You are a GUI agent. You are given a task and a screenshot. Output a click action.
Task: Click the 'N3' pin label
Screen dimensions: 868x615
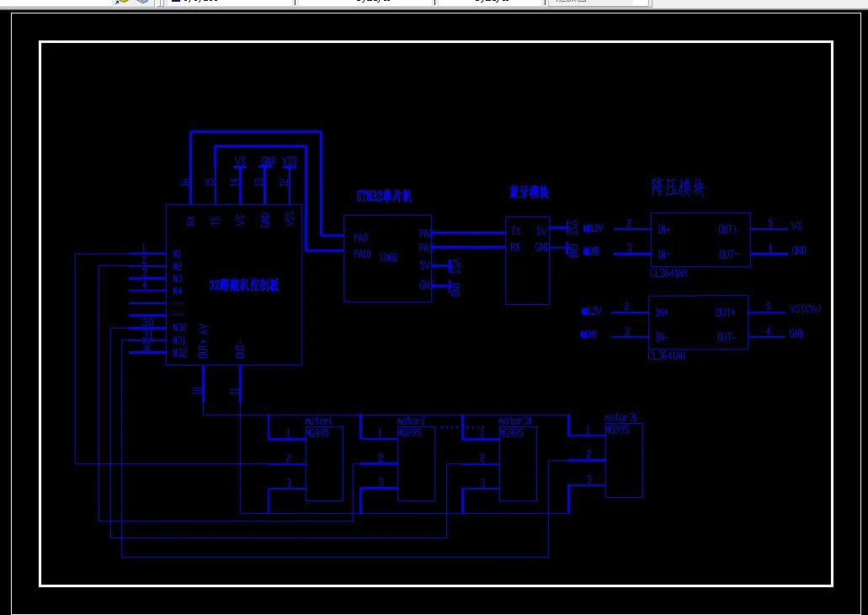click(177, 279)
